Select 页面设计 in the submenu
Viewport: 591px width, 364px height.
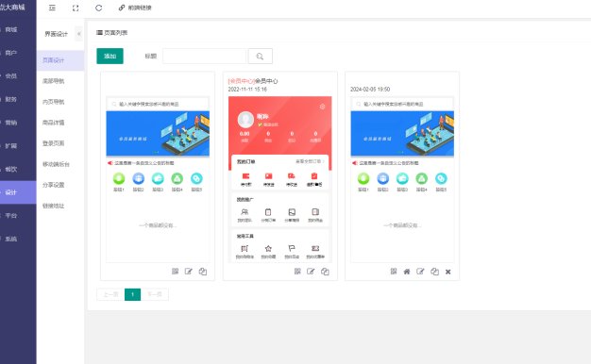point(60,60)
